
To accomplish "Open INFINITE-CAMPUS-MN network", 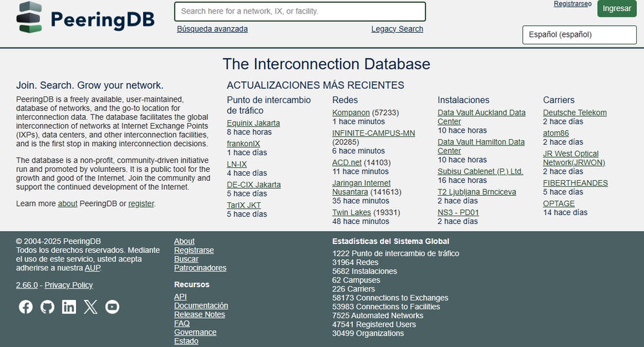I will [374, 133].
